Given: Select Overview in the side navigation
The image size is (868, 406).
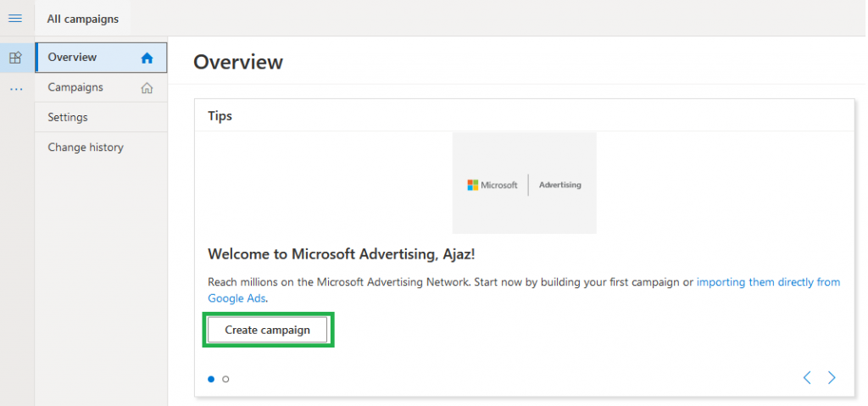Looking at the screenshot, I should click(x=101, y=57).
